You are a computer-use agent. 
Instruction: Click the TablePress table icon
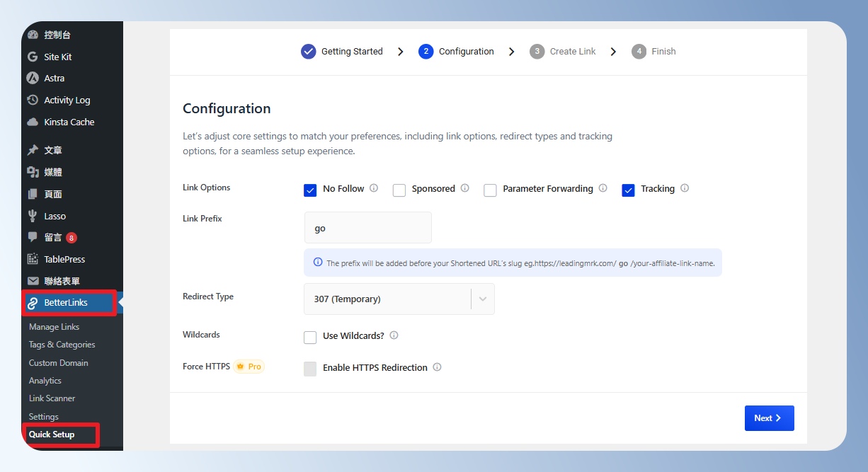33,259
